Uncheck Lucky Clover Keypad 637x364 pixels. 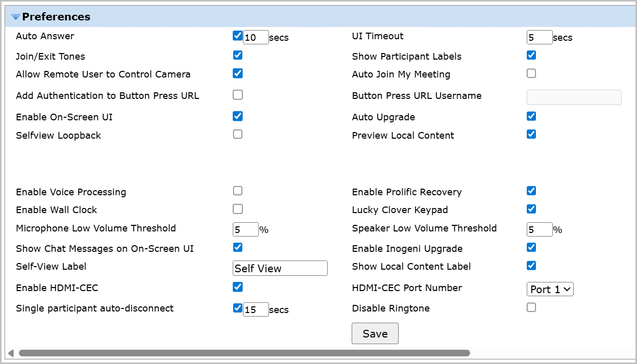click(531, 209)
